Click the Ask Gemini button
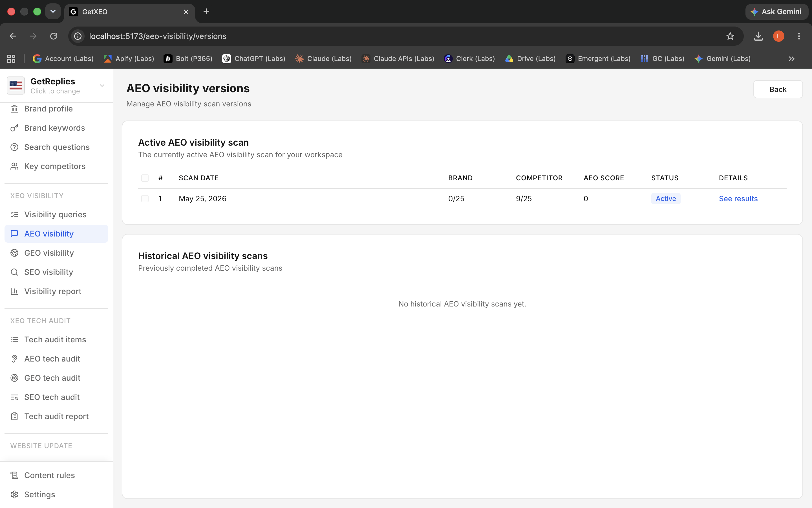Screen dimensions: 812x508 click(776, 11)
